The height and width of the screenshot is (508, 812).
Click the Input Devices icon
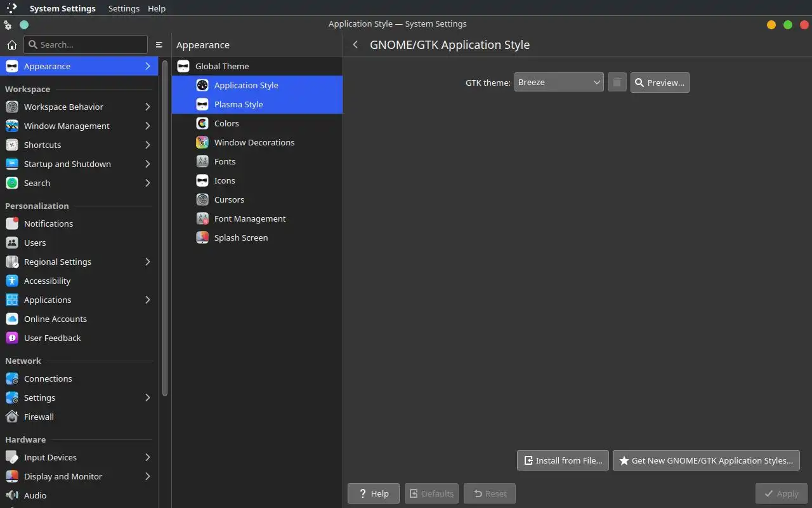pos(11,457)
